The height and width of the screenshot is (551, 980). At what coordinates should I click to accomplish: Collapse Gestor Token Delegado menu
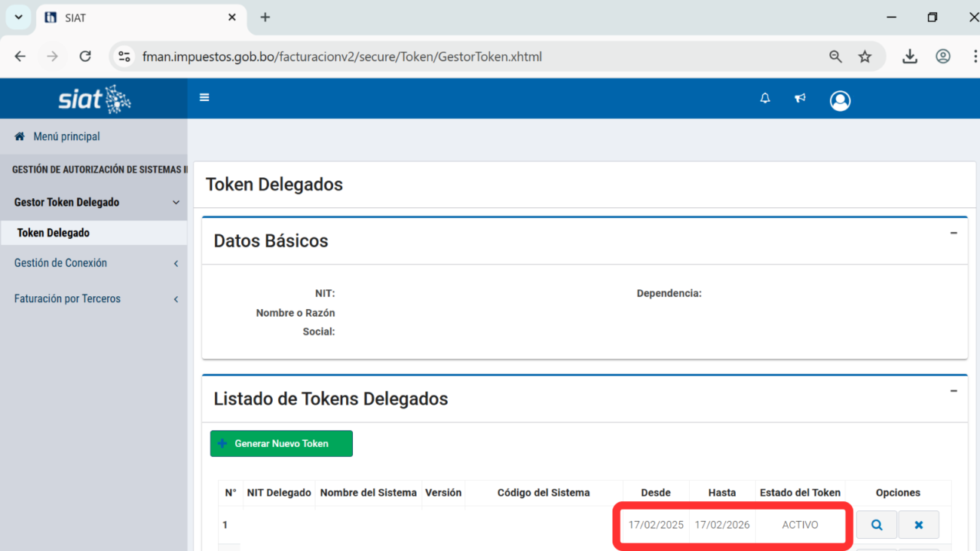point(66,202)
